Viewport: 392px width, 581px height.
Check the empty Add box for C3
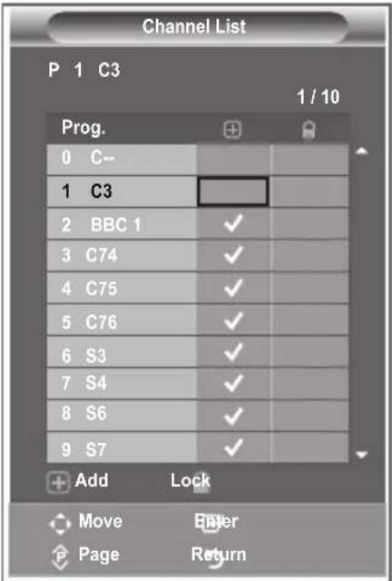[232, 192]
